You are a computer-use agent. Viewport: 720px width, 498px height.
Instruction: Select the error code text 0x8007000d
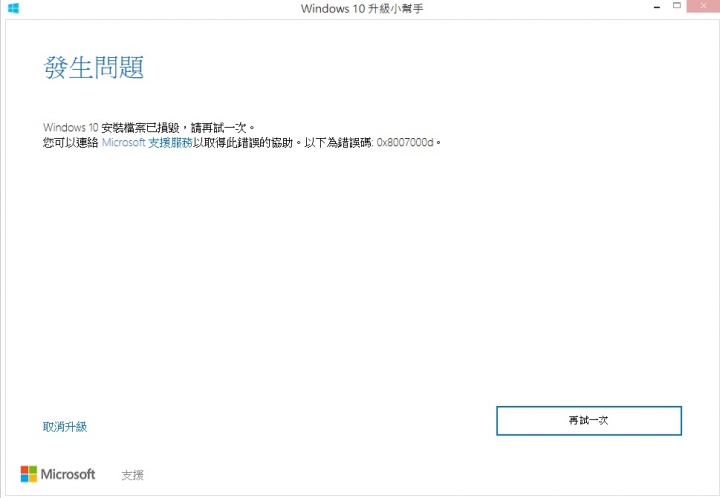point(405,143)
